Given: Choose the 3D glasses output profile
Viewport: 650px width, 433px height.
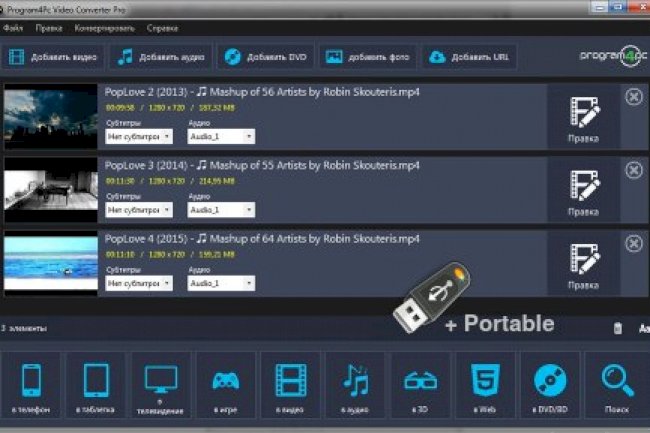Looking at the screenshot, I should [420, 387].
